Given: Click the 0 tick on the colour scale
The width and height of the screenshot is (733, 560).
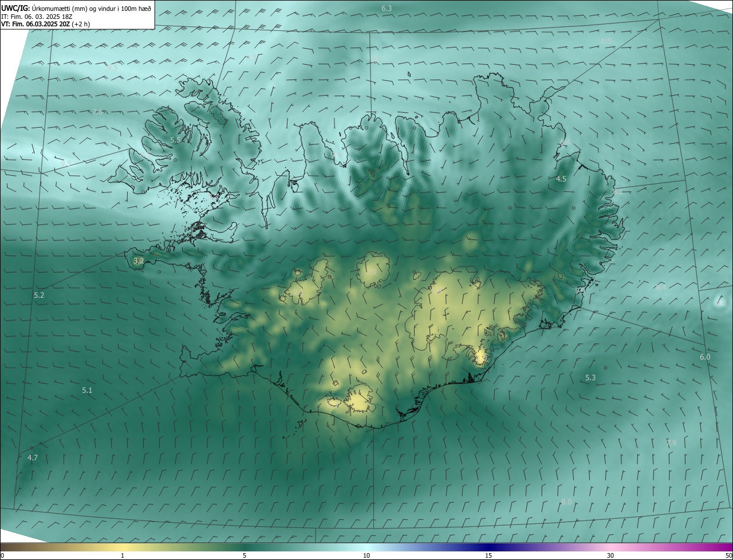Looking at the screenshot, I should 2,556.
